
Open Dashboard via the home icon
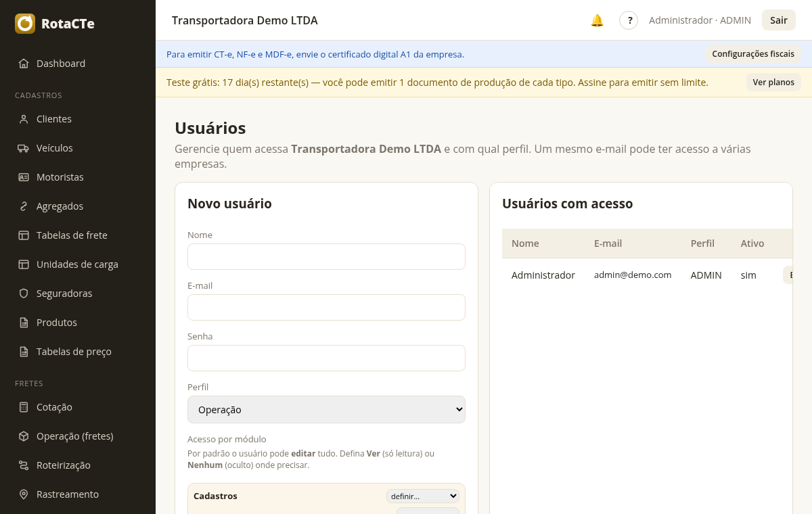[24, 64]
